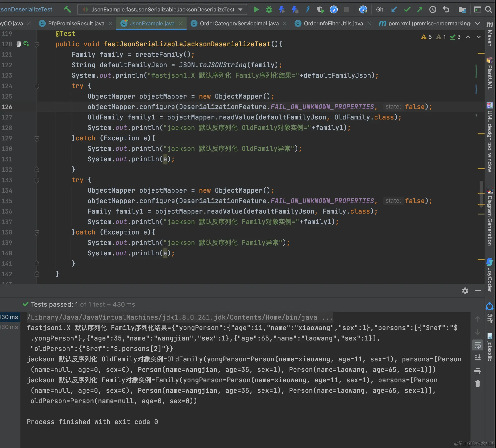Viewport: 496px width, 448px height.
Task: Collapse the try block fold at line 124
Action: tap(37, 86)
